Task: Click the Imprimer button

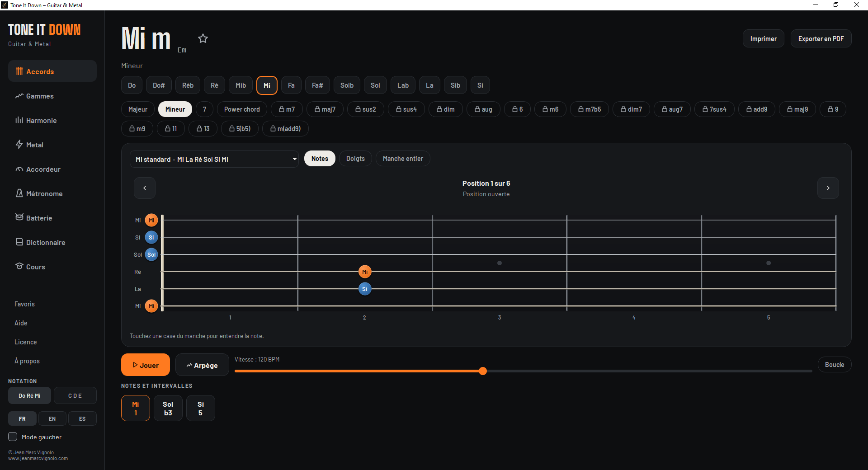Action: [764, 39]
